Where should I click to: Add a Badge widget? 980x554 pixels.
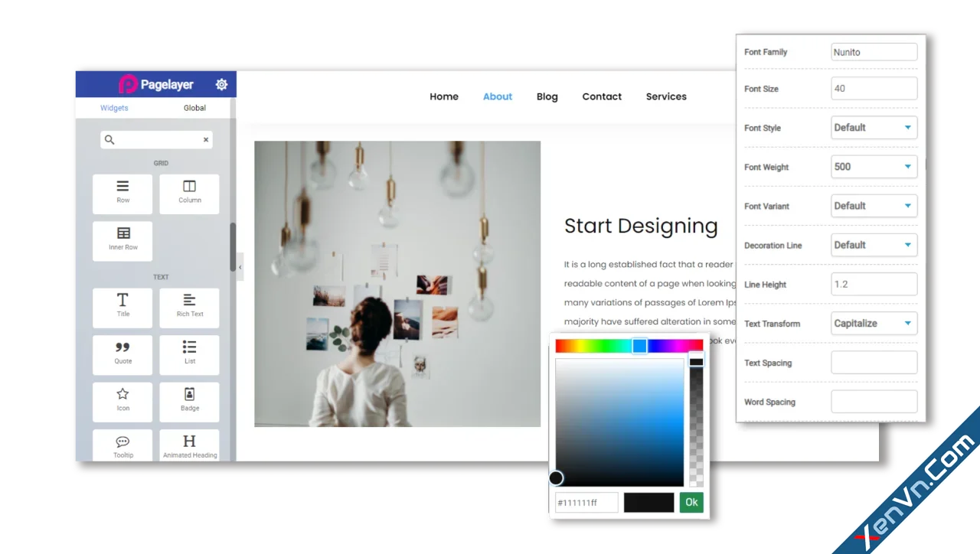(x=189, y=402)
